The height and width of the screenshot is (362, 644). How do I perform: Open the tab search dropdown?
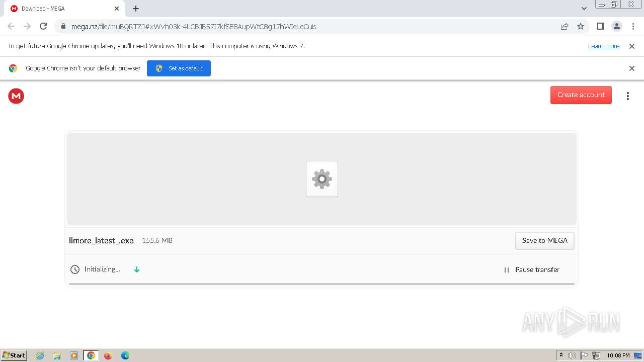(584, 9)
